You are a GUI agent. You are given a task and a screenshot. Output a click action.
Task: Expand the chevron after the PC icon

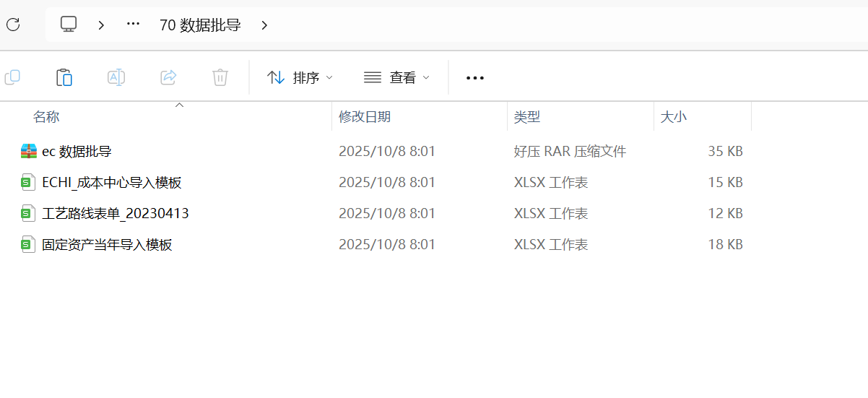[x=101, y=25]
